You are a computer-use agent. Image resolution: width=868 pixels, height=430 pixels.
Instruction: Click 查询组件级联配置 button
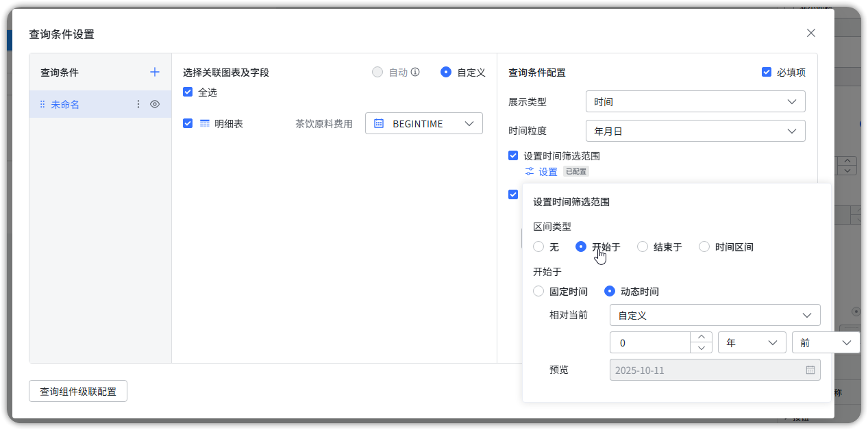coord(78,392)
